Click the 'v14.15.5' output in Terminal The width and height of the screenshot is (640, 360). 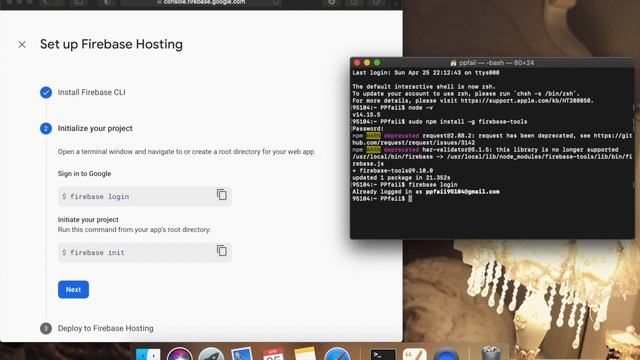[366, 115]
